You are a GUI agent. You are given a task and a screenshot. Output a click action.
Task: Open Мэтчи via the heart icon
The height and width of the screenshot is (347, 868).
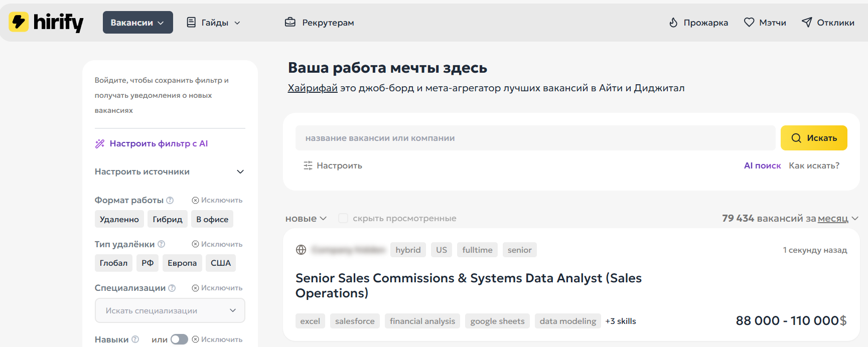tap(749, 23)
